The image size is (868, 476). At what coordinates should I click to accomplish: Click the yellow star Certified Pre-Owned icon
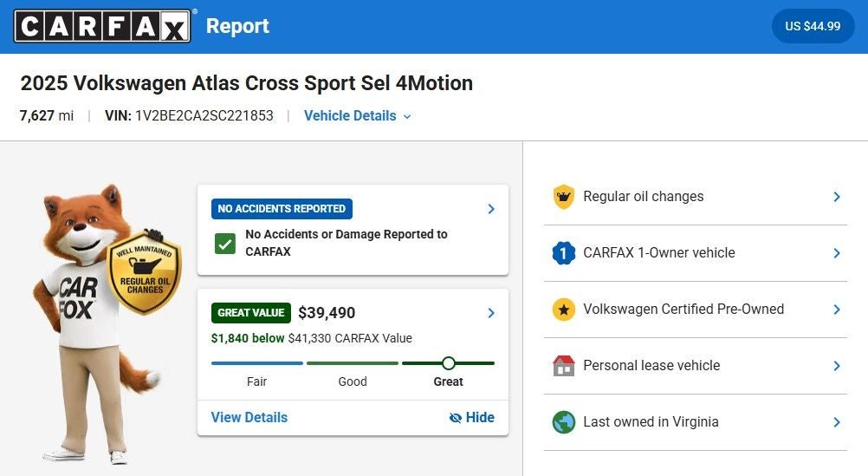click(x=563, y=310)
